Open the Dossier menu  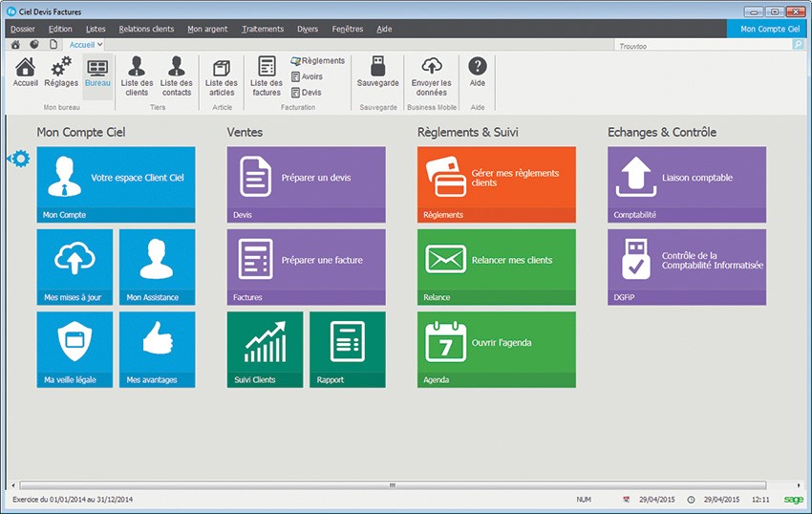(x=22, y=29)
